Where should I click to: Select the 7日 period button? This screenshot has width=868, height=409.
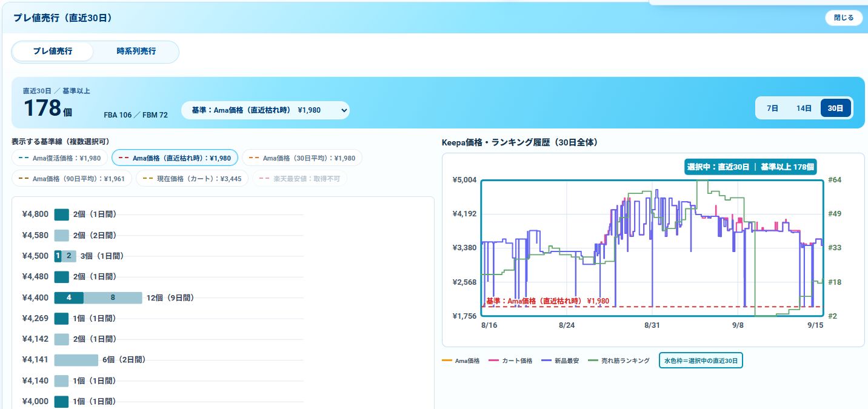pyautogui.click(x=772, y=108)
